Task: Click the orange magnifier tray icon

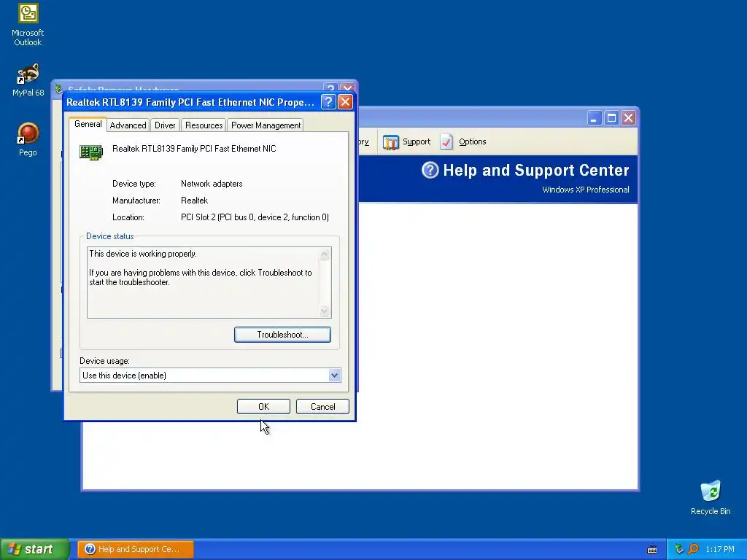Action: [x=694, y=549]
